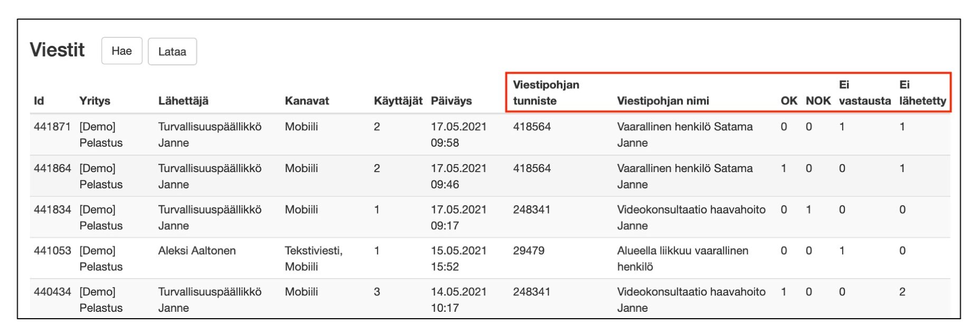Click the Ei lähetetty column header
This screenshot has height=334, width=980.
pos(922,93)
